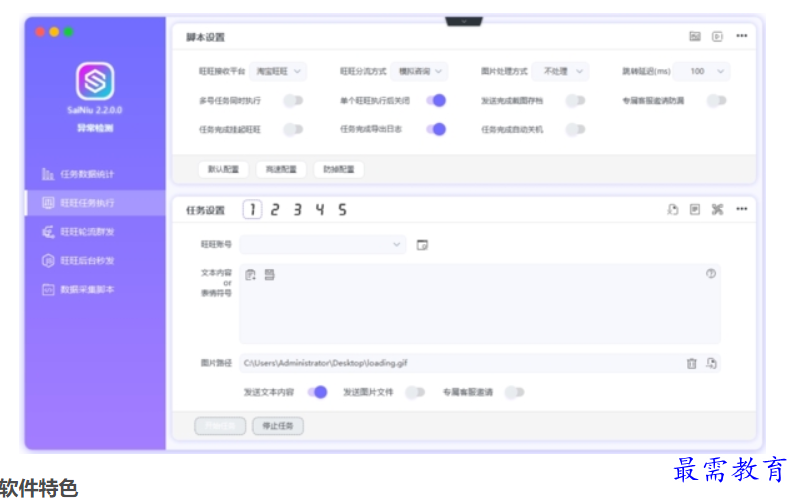The width and height of the screenshot is (795, 501).
Task: Toggle the top-row 专属客服邀请防漏 switch
Action: point(716,100)
